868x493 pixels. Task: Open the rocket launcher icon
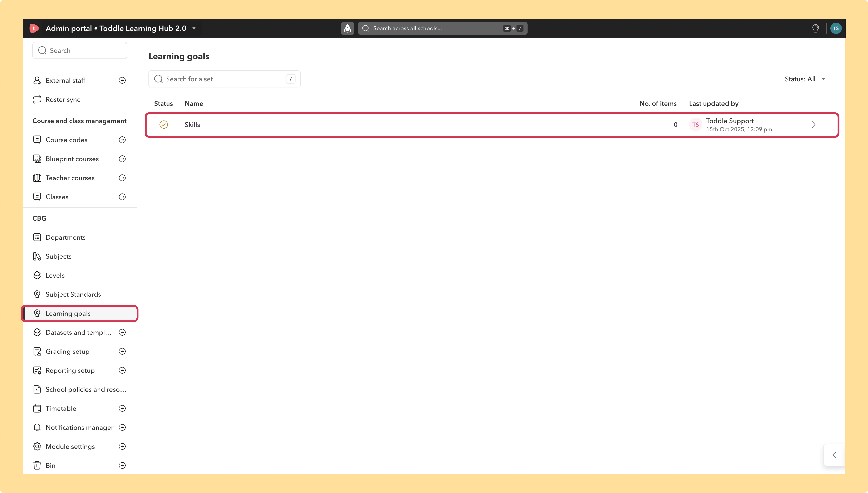click(x=347, y=28)
